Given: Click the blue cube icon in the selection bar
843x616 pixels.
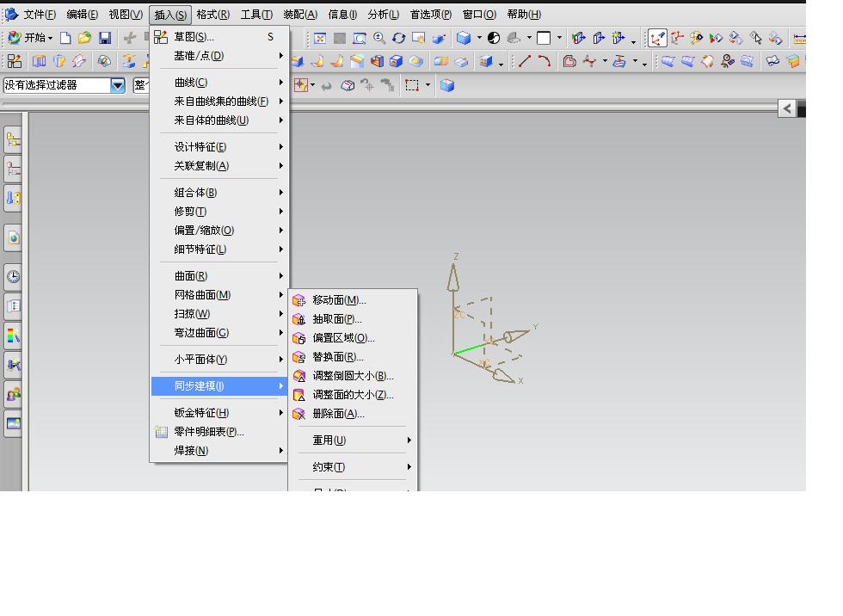Looking at the screenshot, I should click(446, 85).
